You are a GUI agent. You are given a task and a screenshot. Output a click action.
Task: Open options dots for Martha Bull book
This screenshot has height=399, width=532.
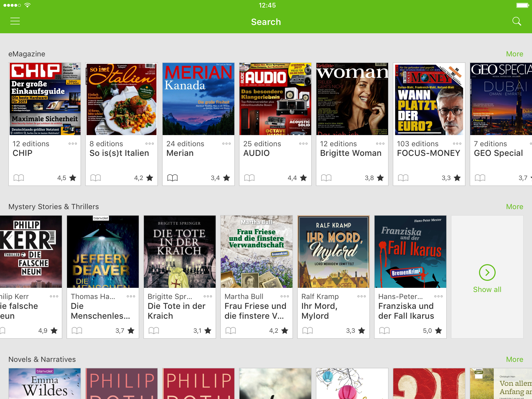285,296
